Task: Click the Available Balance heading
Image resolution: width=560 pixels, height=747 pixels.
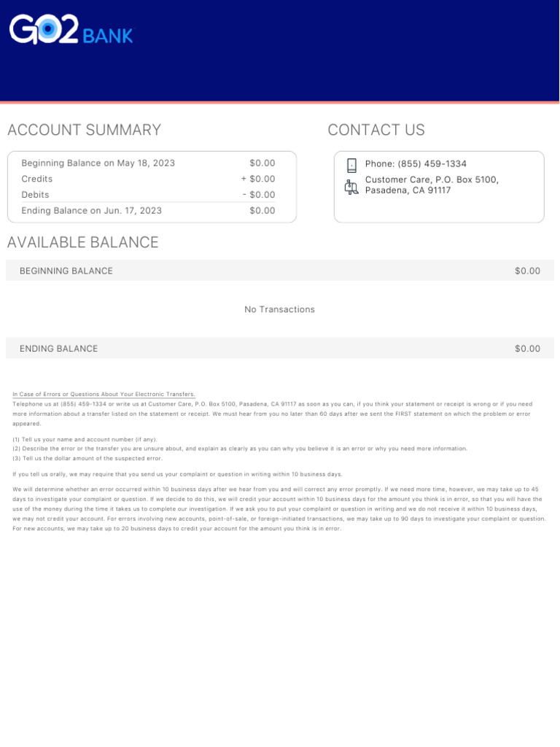Action: point(82,243)
